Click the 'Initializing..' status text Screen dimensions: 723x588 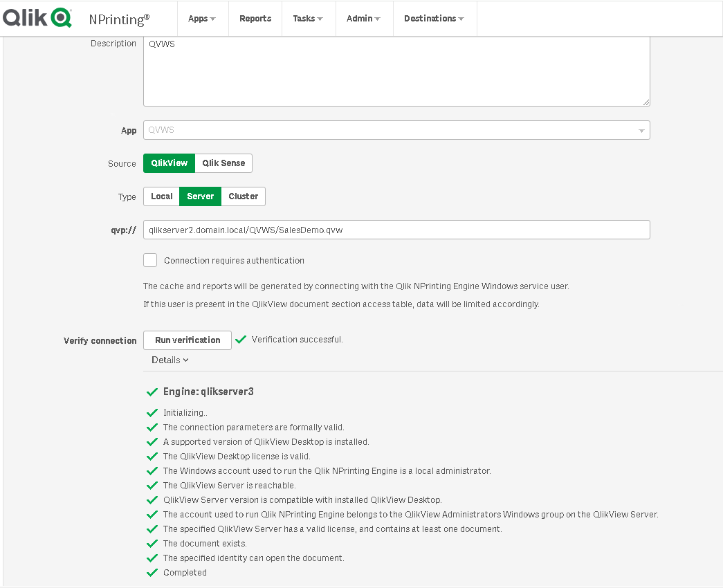pyautogui.click(x=185, y=412)
